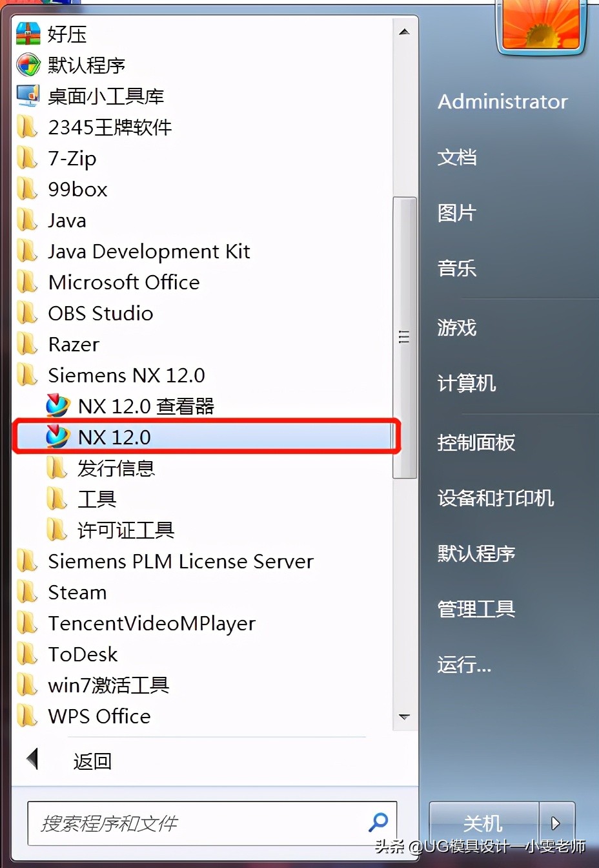Viewport: 599px width, 868px height.
Task: Click the user account flower picture
Action: tap(542, 26)
